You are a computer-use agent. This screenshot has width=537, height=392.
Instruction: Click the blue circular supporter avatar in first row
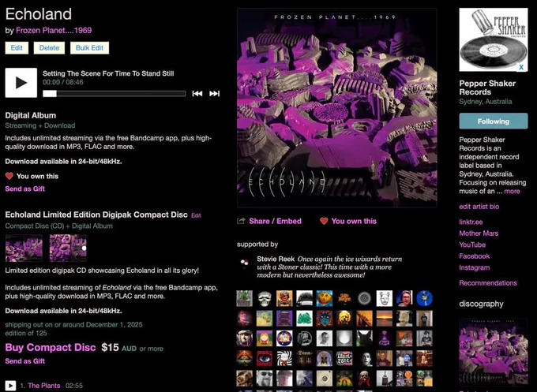coord(424,299)
